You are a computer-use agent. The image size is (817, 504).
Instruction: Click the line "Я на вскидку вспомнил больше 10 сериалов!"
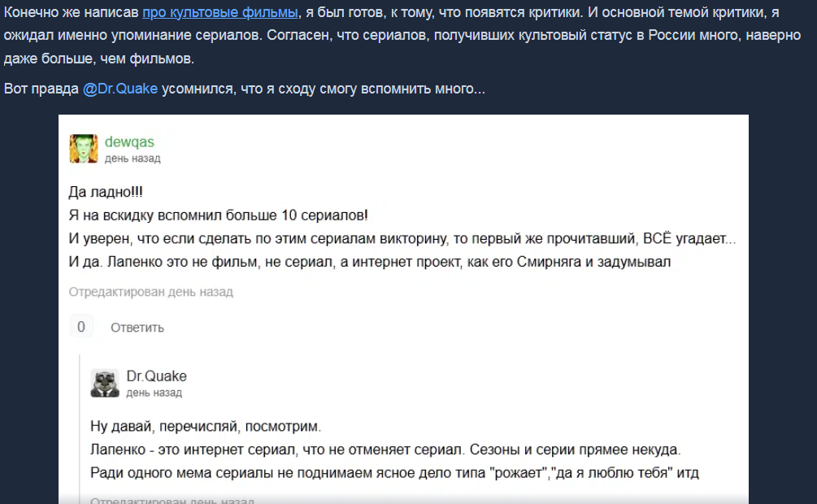(x=218, y=216)
